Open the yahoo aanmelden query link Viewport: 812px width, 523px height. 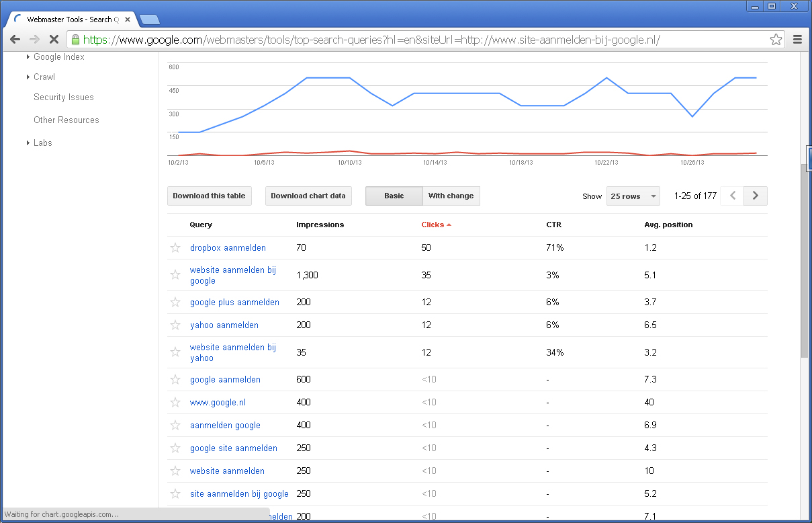click(224, 325)
